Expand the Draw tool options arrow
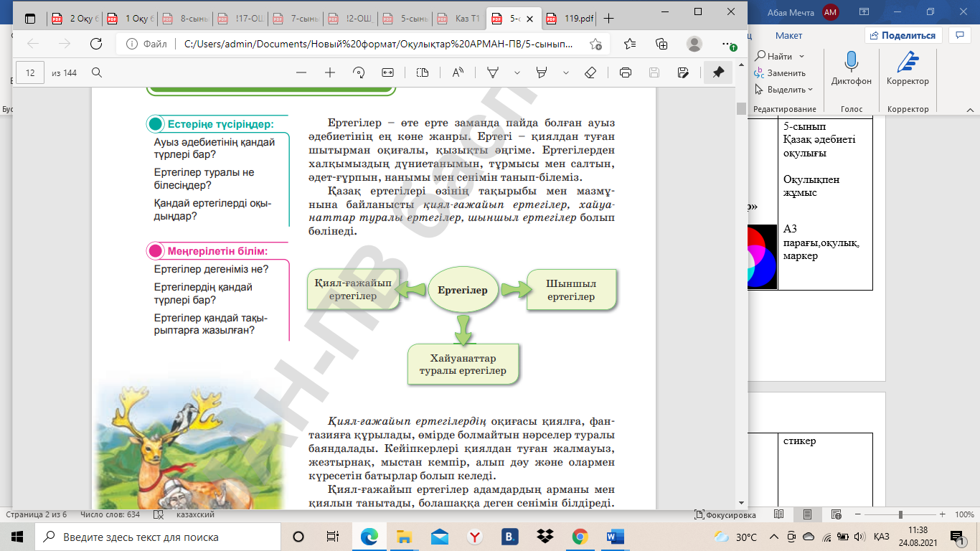The height and width of the screenshot is (551, 980). 517,72
